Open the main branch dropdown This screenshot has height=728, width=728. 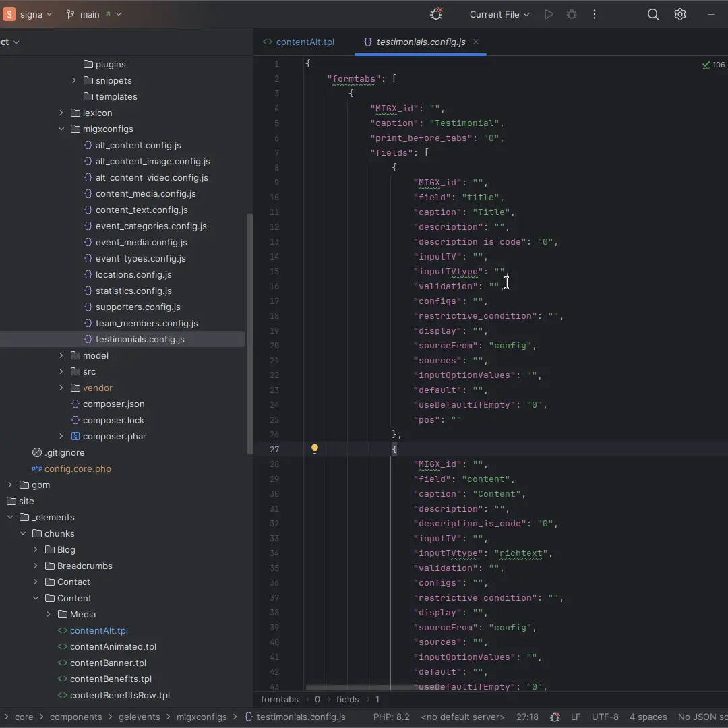tap(94, 14)
